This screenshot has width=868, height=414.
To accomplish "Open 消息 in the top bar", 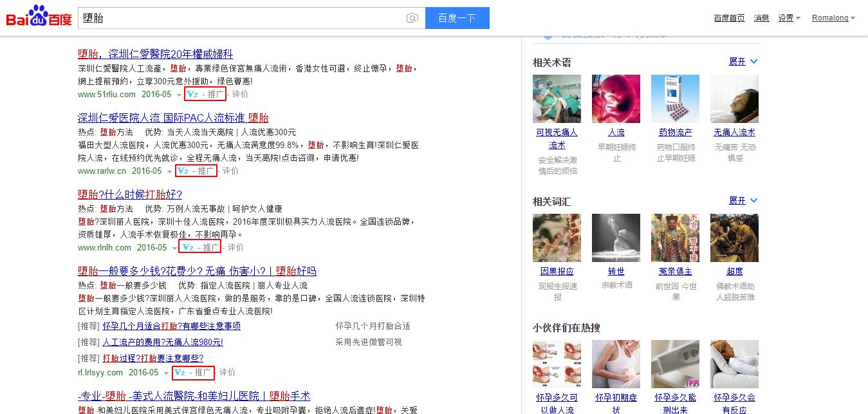I will (x=762, y=18).
